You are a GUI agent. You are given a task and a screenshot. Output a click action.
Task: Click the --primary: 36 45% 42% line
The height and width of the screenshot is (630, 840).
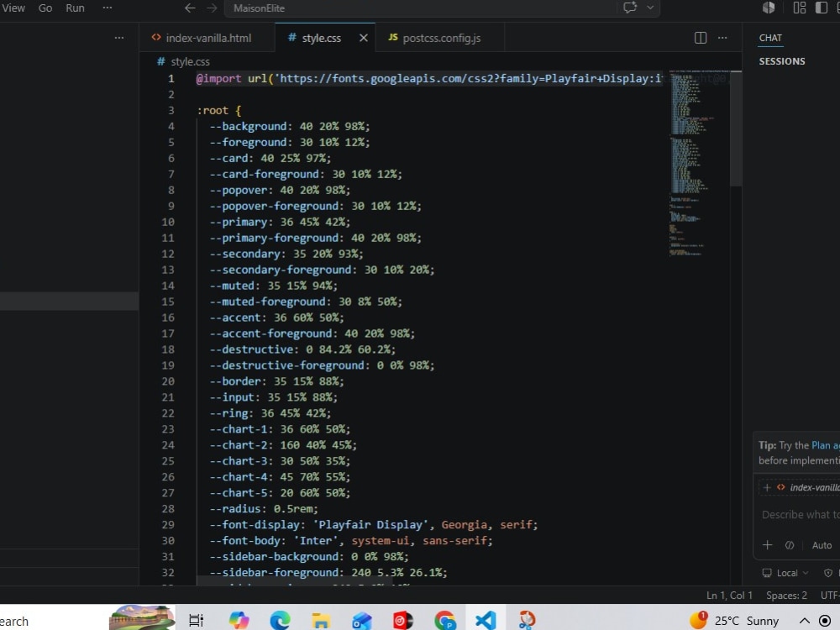click(280, 222)
